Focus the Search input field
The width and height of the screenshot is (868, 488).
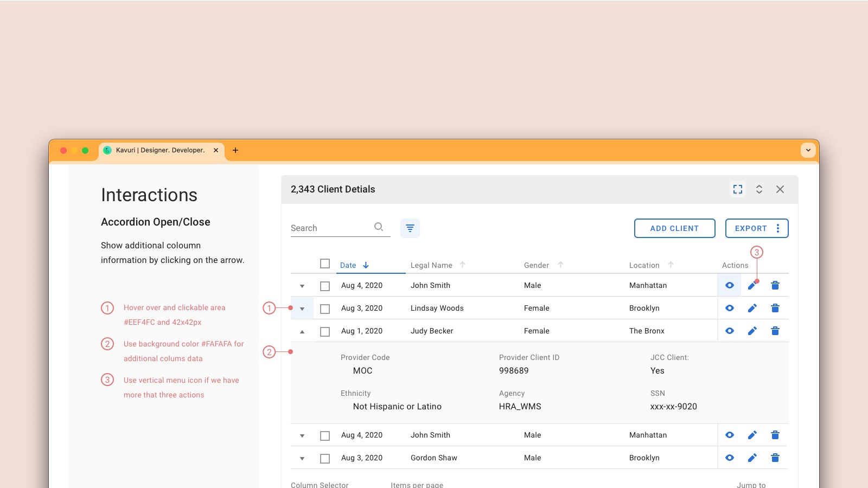(x=330, y=228)
